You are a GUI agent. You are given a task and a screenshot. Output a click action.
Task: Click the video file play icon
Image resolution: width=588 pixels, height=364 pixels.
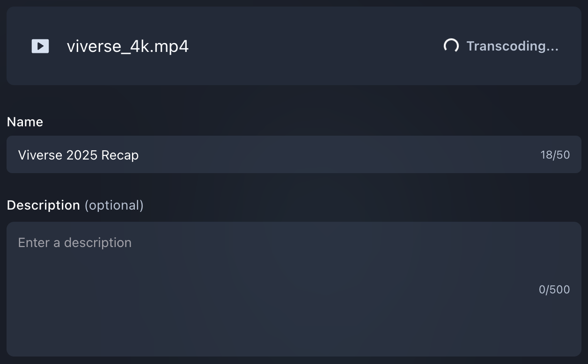coord(40,46)
